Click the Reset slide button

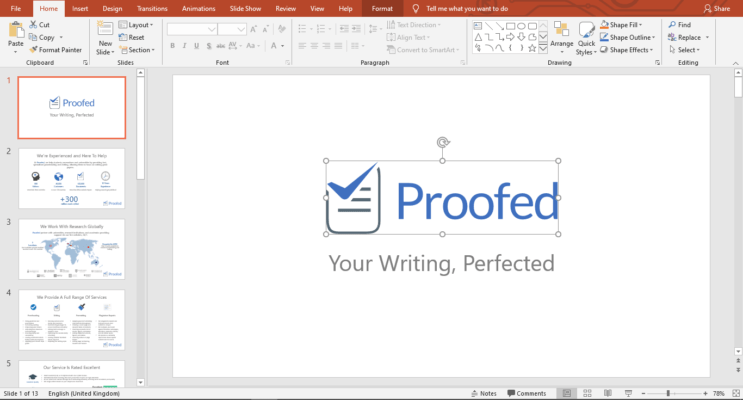pos(131,37)
